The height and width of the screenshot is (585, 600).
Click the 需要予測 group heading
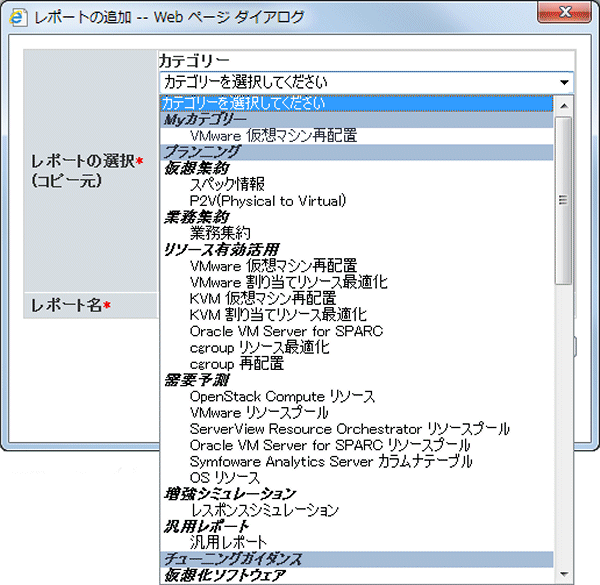[197, 380]
